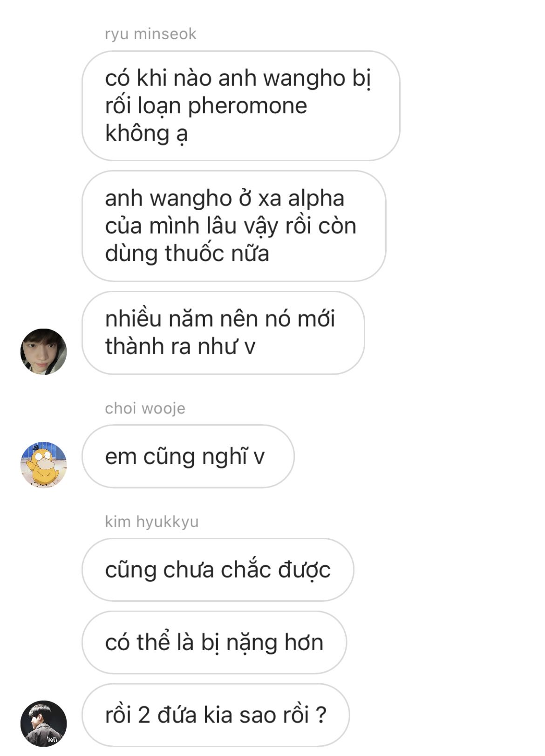
Task: Open ryu minseok's selfie profile avatar
Action: coord(44,351)
